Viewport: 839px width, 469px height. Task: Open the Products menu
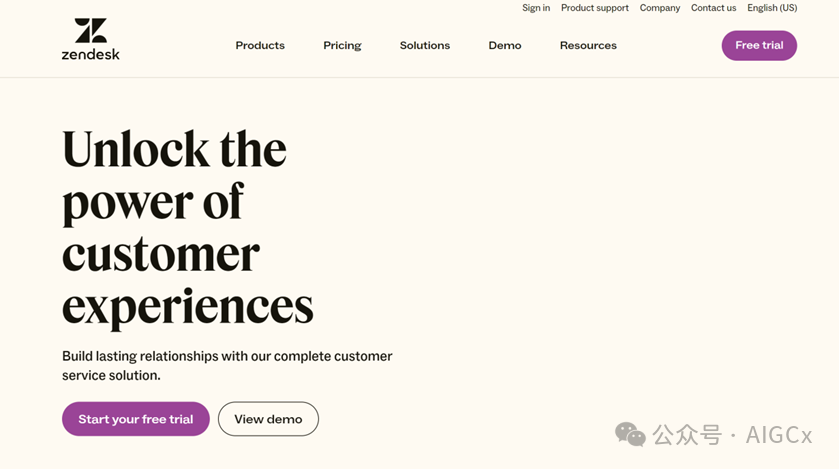click(260, 45)
